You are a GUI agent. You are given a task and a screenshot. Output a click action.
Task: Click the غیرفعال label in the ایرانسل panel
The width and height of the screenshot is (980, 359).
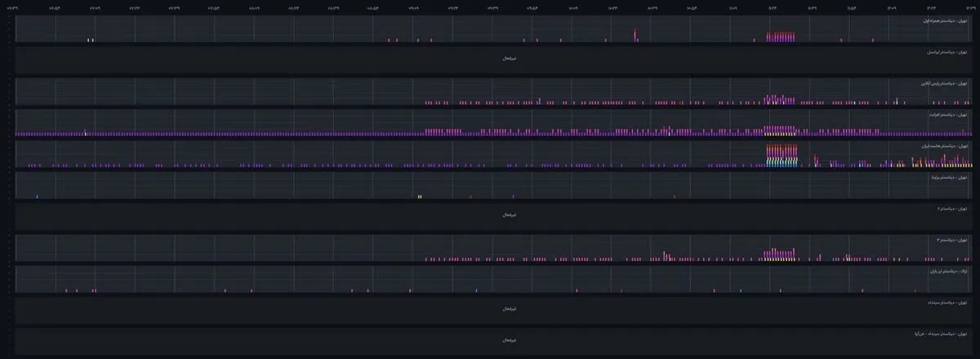pos(510,58)
